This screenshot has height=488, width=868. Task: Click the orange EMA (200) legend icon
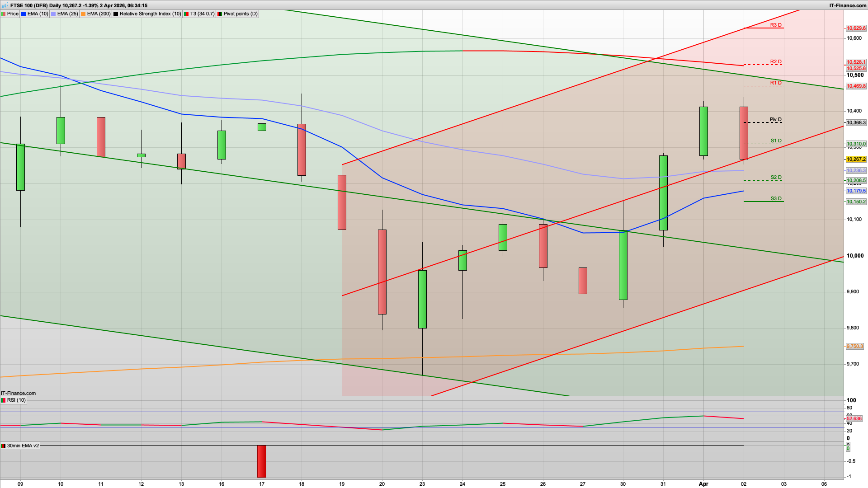pyautogui.click(x=82, y=14)
